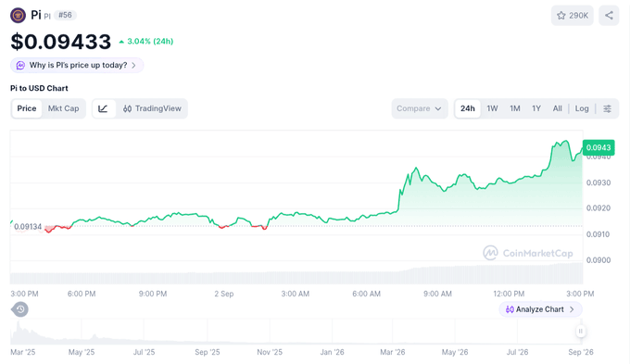Select the 1Y time range
The image size is (630, 364).
tap(536, 108)
